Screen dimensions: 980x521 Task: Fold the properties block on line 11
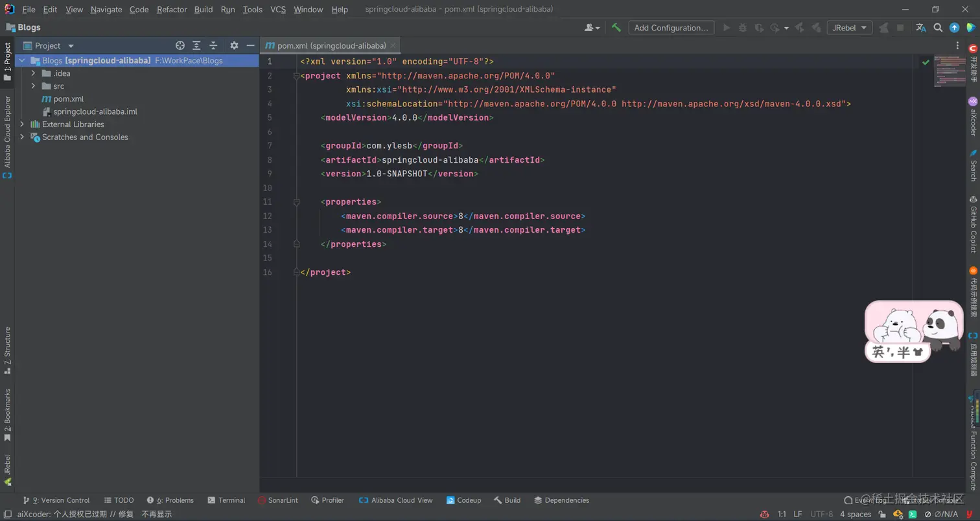point(296,202)
